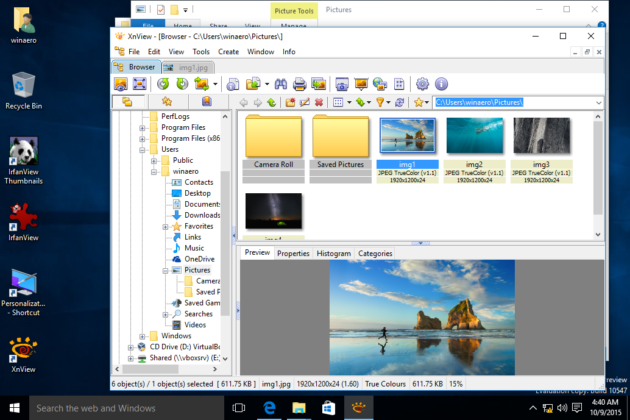
Task: Click the JPEG lossless transformations icon
Action: pyautogui.click(x=201, y=84)
